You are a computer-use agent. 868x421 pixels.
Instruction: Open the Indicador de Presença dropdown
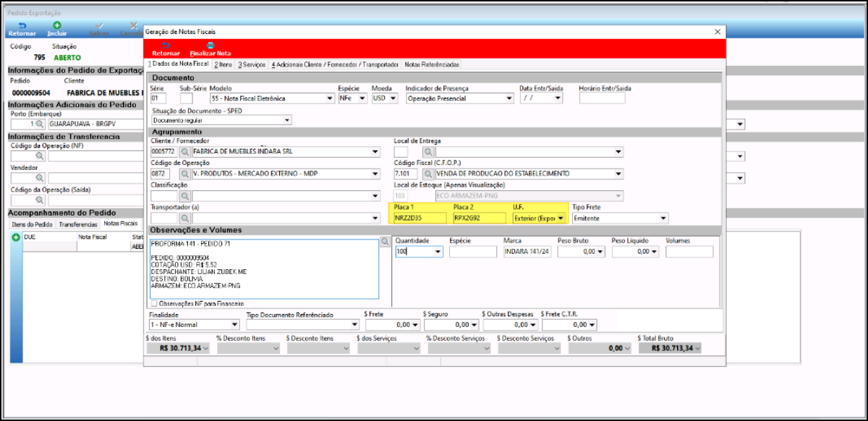[511, 98]
